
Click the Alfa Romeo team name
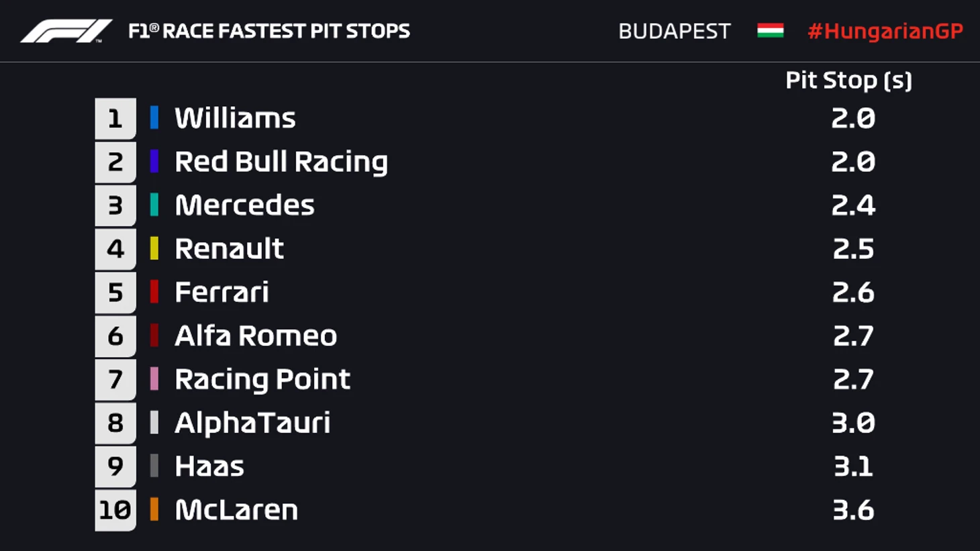pyautogui.click(x=256, y=336)
